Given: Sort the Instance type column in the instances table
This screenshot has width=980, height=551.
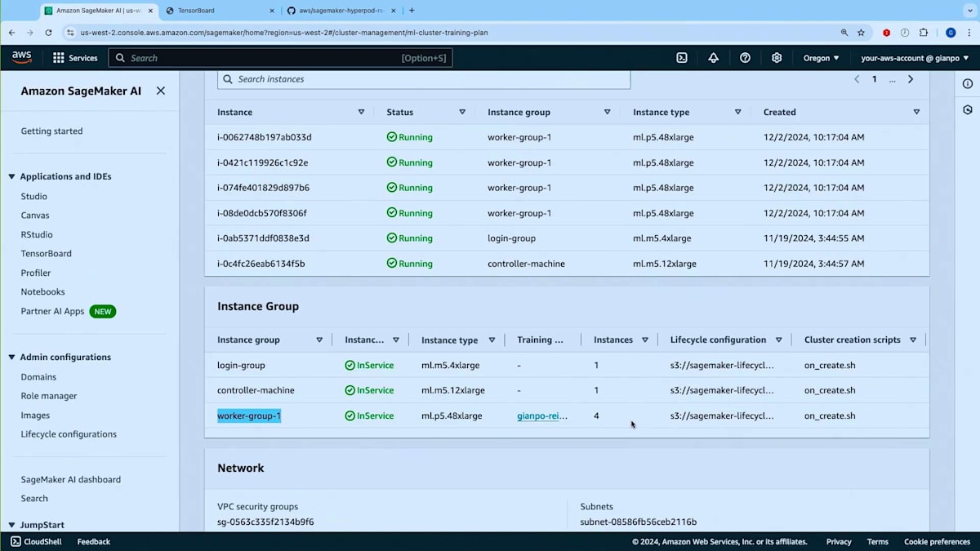Looking at the screenshot, I should point(737,112).
